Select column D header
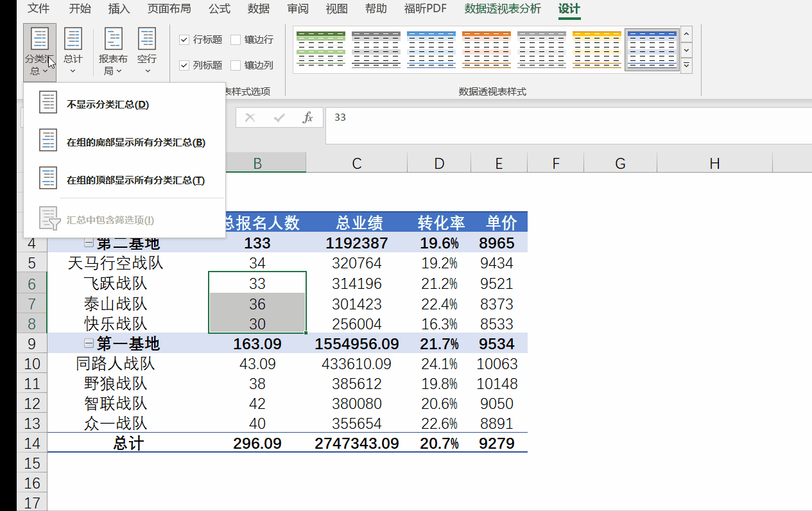Viewport: 812px width, 511px height. tap(439, 164)
